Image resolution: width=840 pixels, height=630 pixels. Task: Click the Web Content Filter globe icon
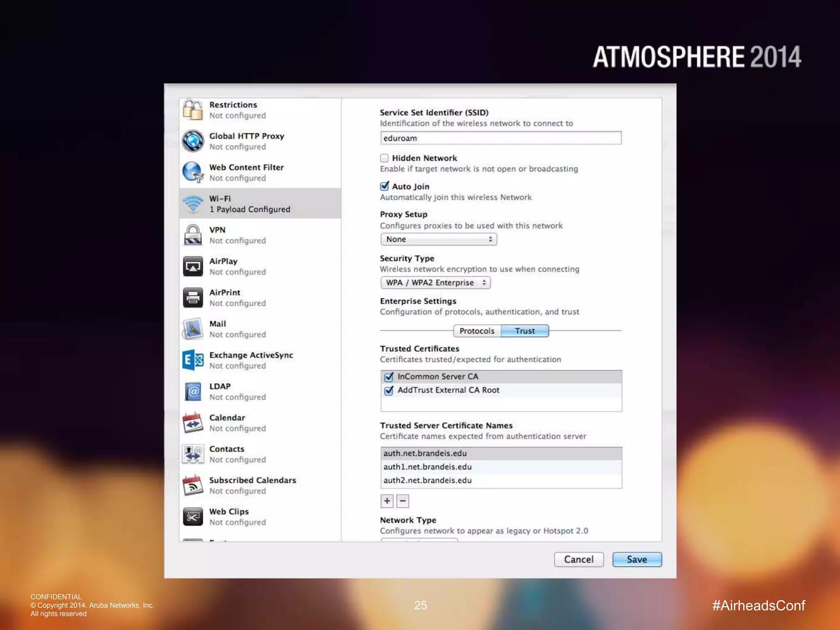(x=193, y=172)
